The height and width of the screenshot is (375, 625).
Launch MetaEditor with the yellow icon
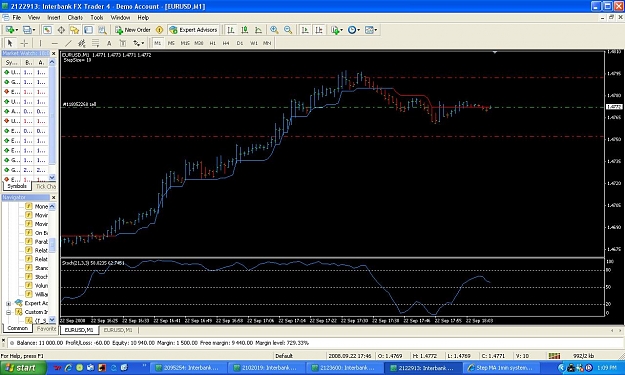159,30
